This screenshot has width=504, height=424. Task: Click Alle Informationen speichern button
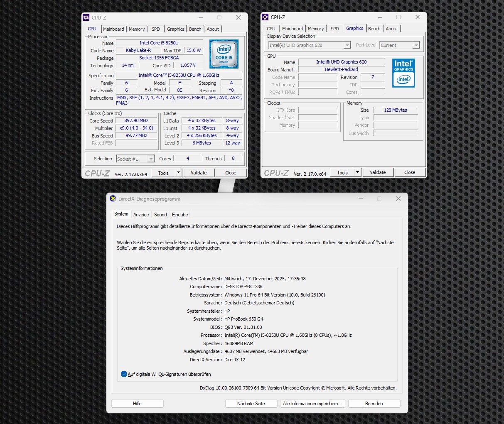pos(312,404)
